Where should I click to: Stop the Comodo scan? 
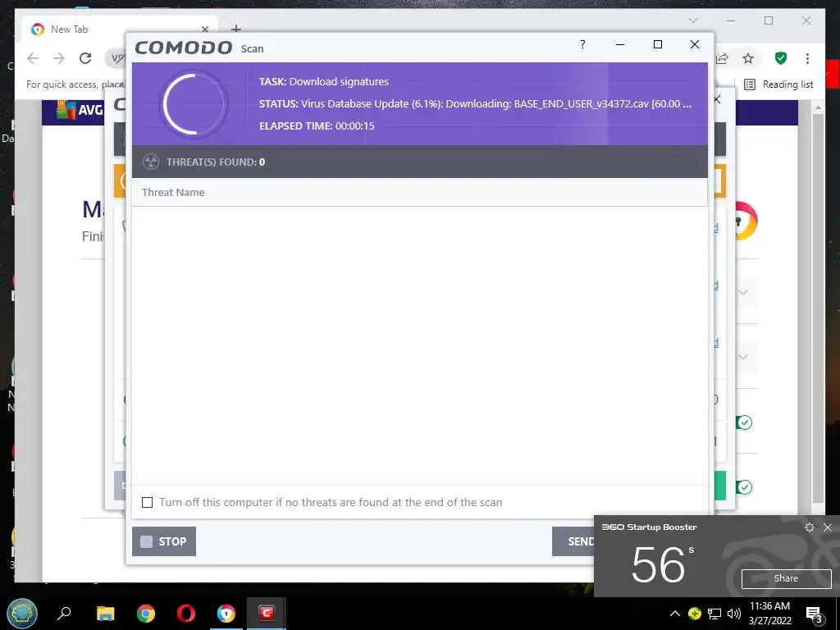click(x=164, y=541)
